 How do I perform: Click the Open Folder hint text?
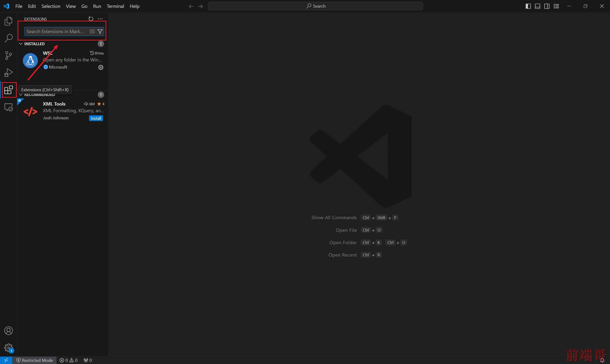[x=343, y=242]
